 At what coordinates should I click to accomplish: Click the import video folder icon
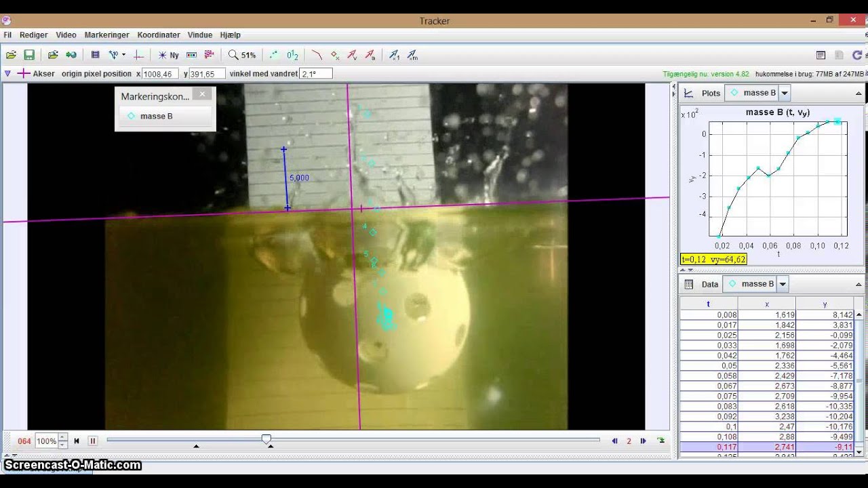[x=53, y=55]
